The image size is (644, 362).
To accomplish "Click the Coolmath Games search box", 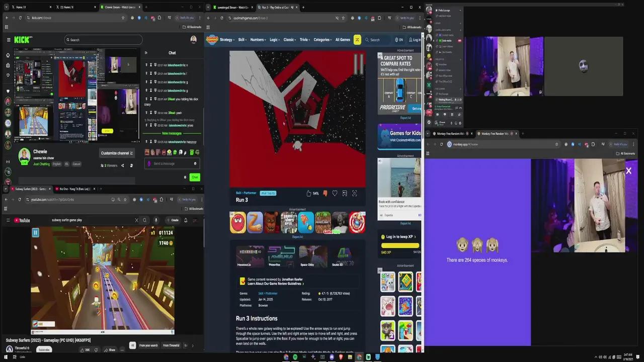I will tap(378, 40).
